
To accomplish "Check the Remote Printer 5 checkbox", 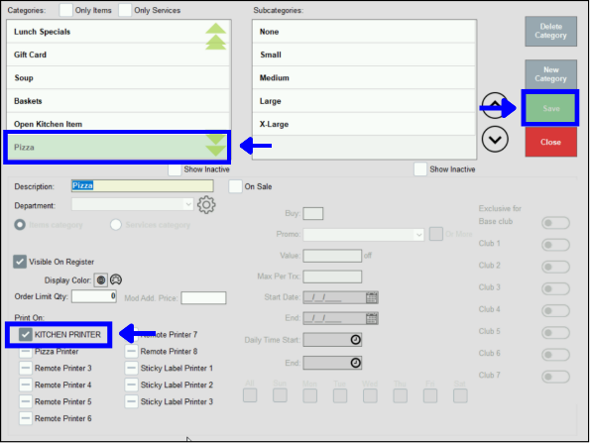I will (x=25, y=401).
